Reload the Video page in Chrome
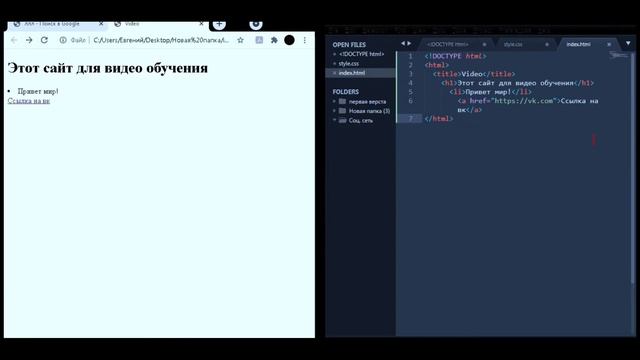This screenshot has height=360, width=640. pyautogui.click(x=44, y=40)
